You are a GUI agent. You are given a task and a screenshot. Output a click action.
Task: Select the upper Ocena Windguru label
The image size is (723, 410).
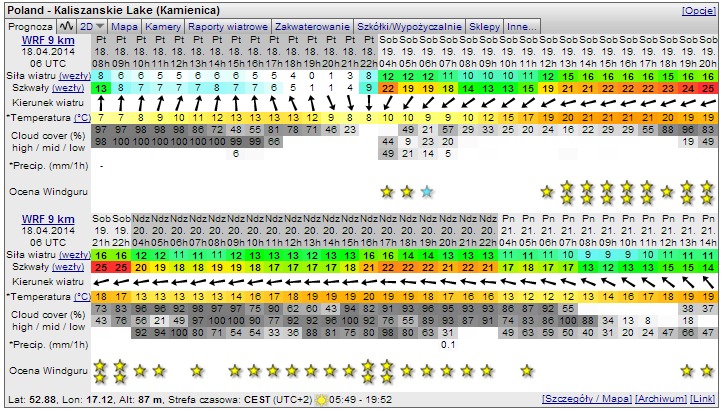48,192
